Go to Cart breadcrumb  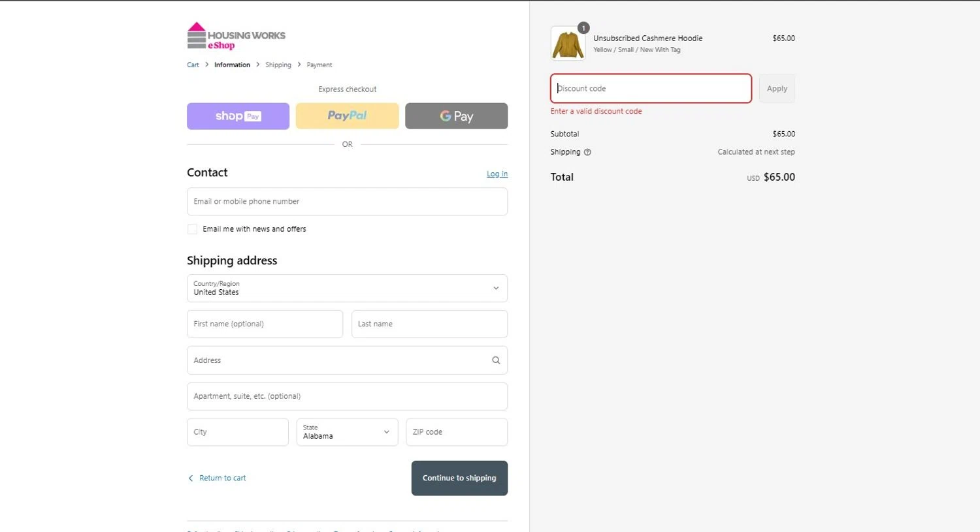coord(193,65)
